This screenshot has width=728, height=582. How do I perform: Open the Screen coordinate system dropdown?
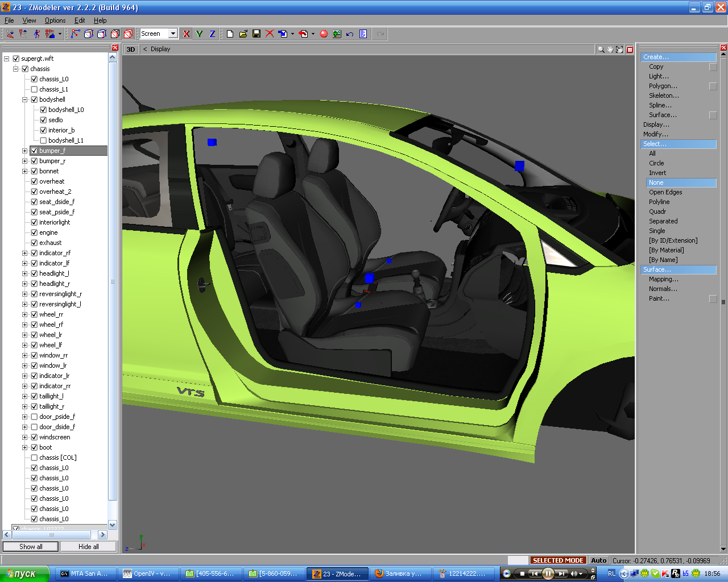click(x=173, y=34)
